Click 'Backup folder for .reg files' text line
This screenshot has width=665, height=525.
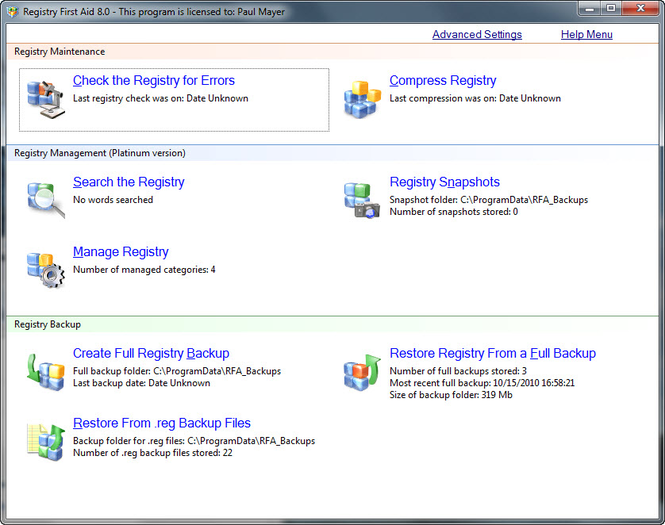(x=194, y=441)
